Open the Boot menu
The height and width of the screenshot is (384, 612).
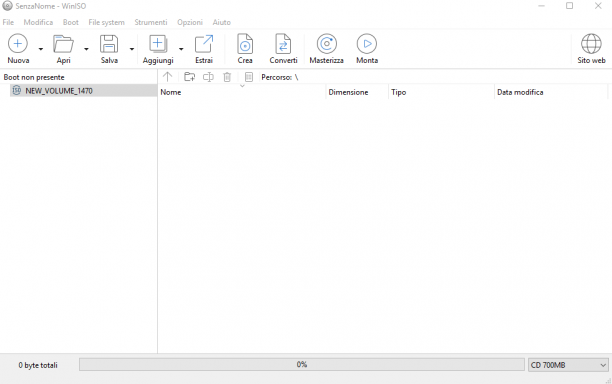point(71,22)
